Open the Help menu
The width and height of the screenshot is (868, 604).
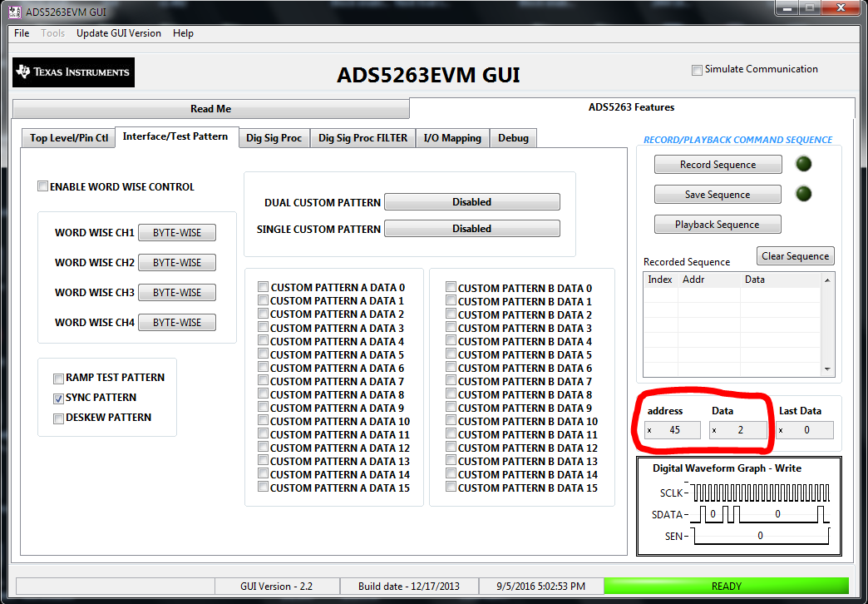[x=183, y=33]
